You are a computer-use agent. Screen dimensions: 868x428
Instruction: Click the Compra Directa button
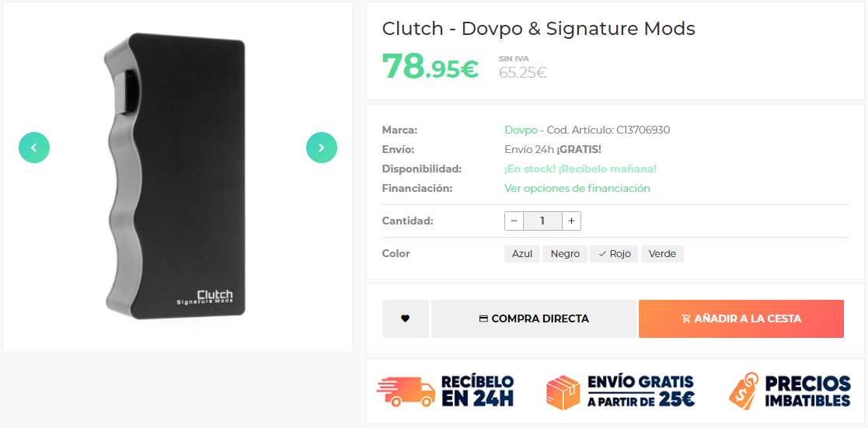click(534, 319)
